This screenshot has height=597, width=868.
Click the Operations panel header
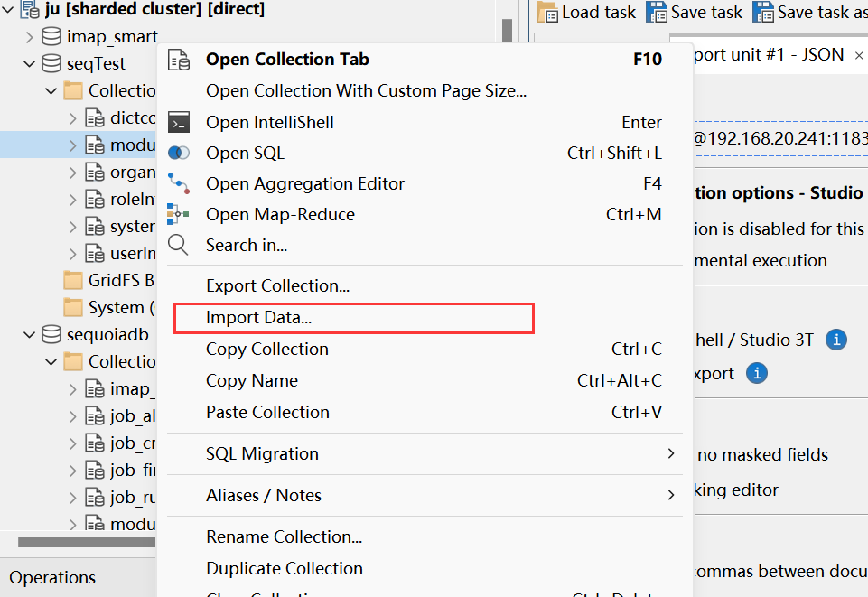(x=51, y=577)
